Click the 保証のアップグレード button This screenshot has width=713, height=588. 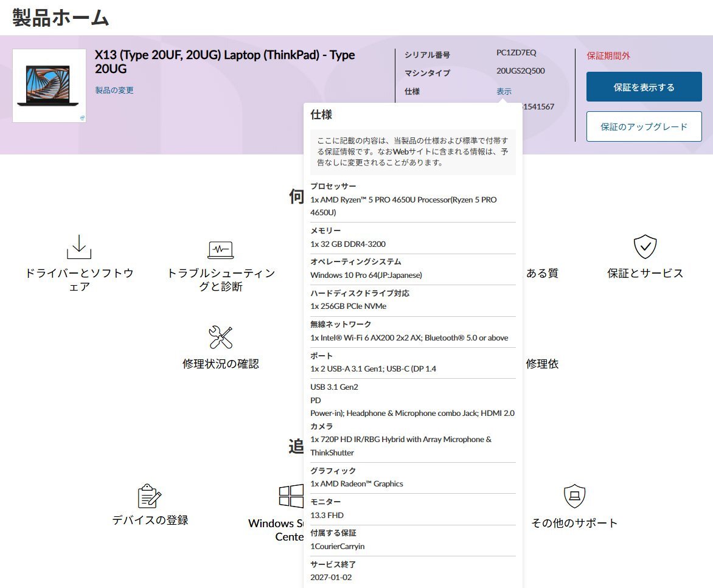pyautogui.click(x=644, y=126)
